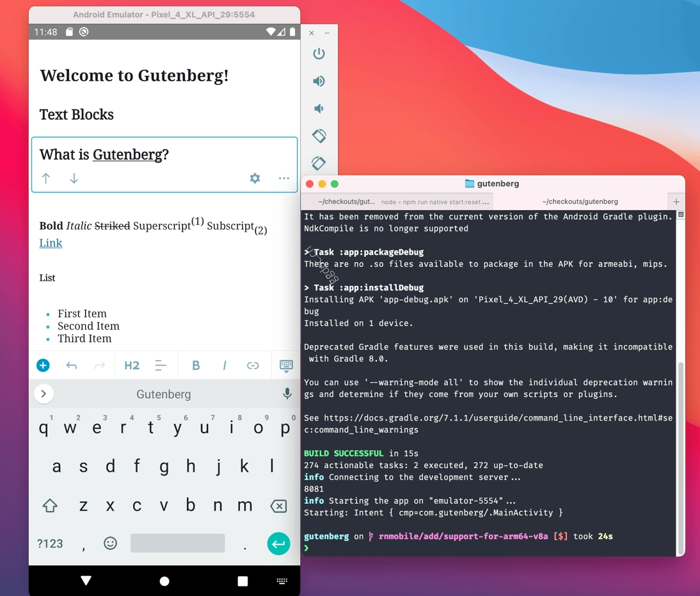Toggle italic formatting in the editor toolbar
This screenshot has width=700, height=596.
(225, 366)
